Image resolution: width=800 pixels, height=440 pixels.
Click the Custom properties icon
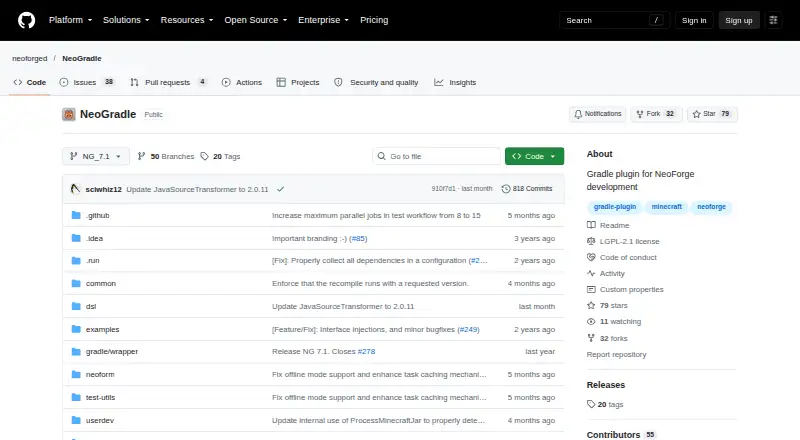pos(591,289)
